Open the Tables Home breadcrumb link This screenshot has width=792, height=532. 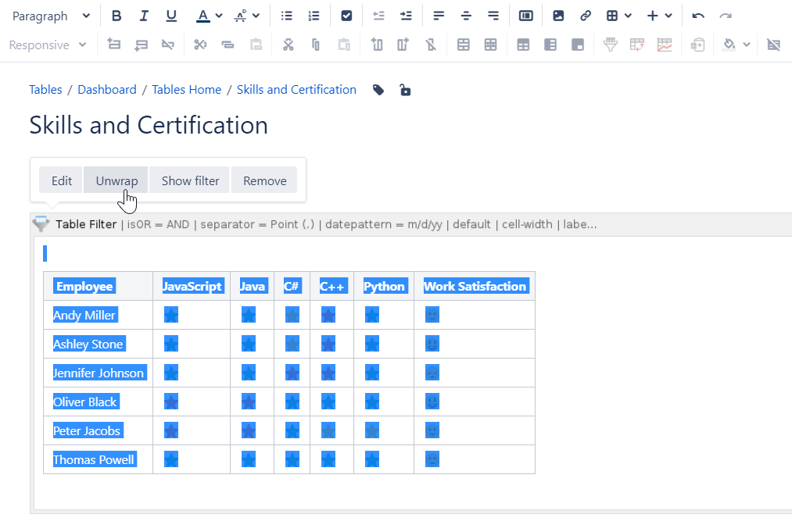point(186,90)
